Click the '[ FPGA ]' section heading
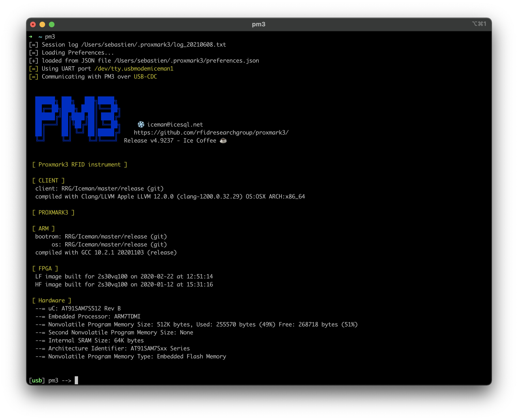518x420 pixels. [45, 269]
